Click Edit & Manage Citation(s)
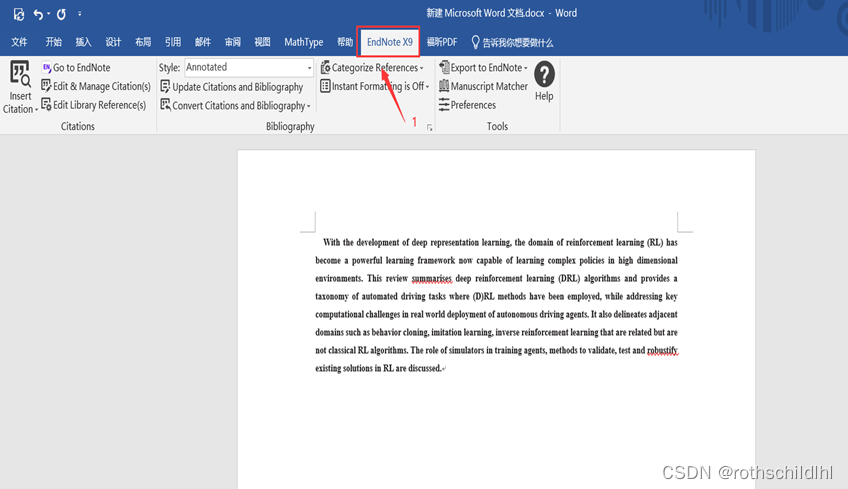The height and width of the screenshot is (489, 848). click(95, 86)
